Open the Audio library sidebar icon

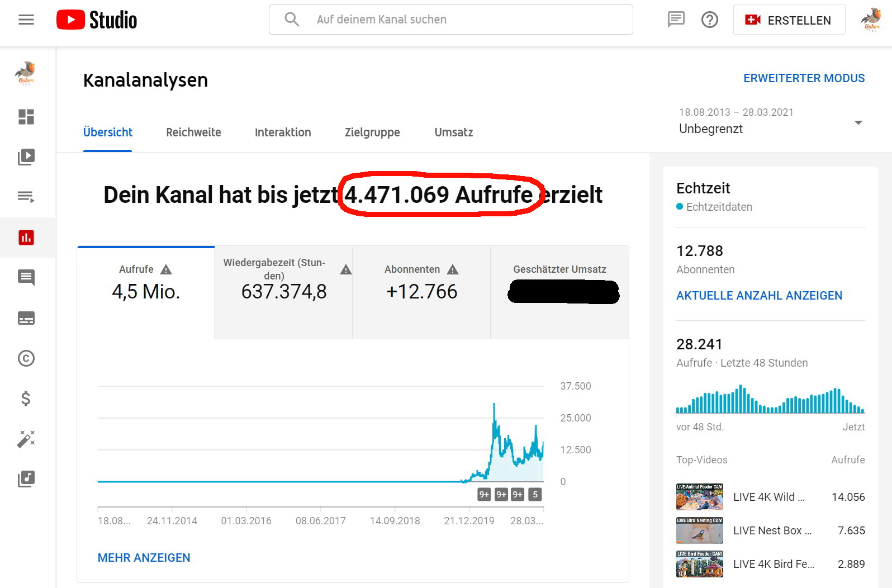(x=26, y=478)
